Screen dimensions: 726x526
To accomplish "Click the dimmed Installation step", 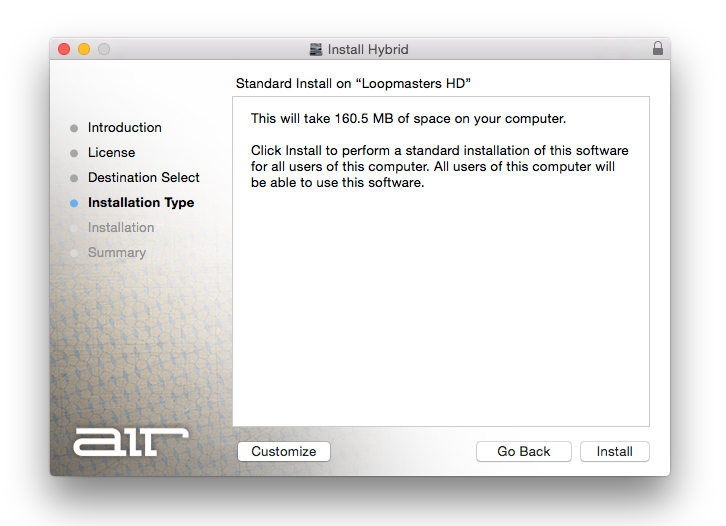I will [121, 227].
